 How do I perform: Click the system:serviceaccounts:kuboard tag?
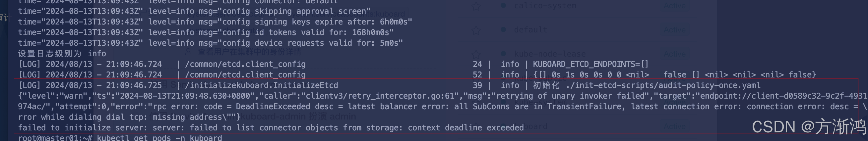click(346, 14)
